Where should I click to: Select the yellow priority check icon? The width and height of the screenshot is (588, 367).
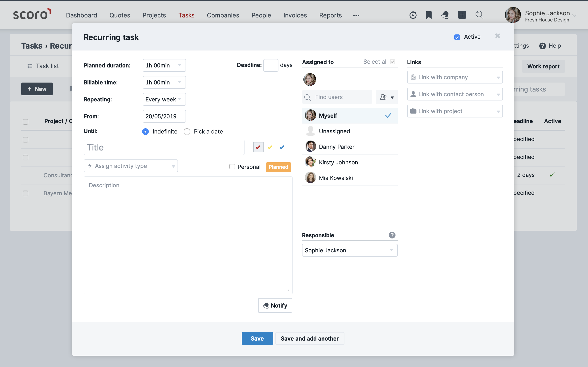(x=269, y=147)
